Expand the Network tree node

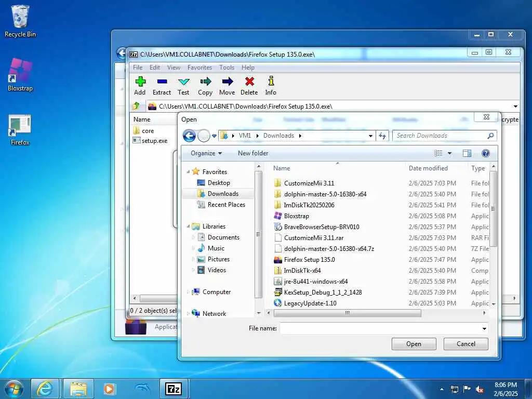[x=188, y=313]
